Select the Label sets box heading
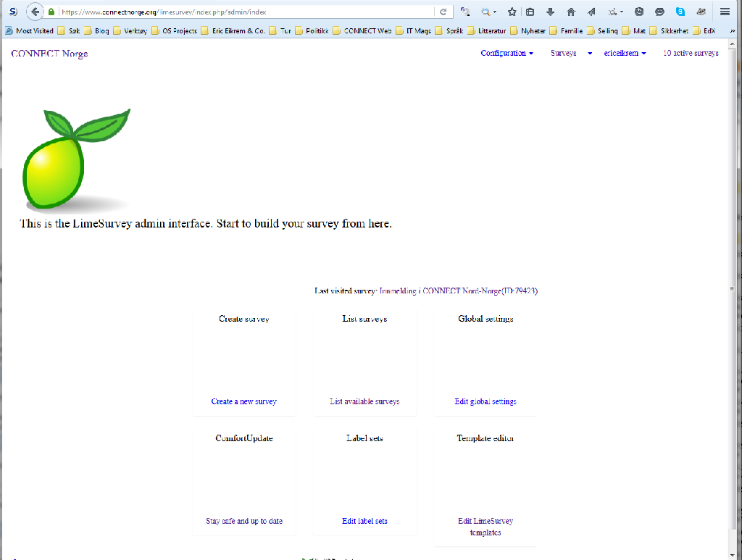 point(364,438)
